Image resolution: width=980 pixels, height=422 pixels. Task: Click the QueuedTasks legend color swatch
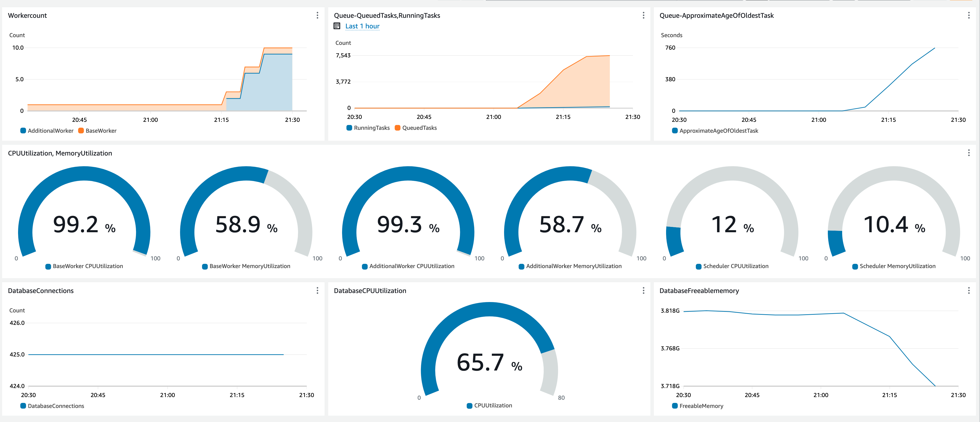(x=398, y=128)
